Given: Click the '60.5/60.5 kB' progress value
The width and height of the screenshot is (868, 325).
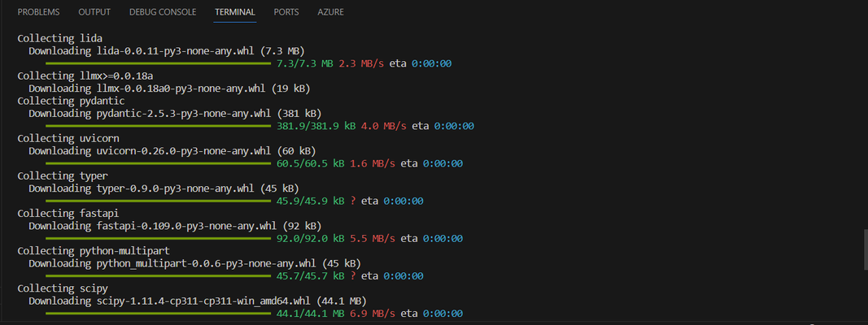Looking at the screenshot, I should pyautogui.click(x=310, y=163).
